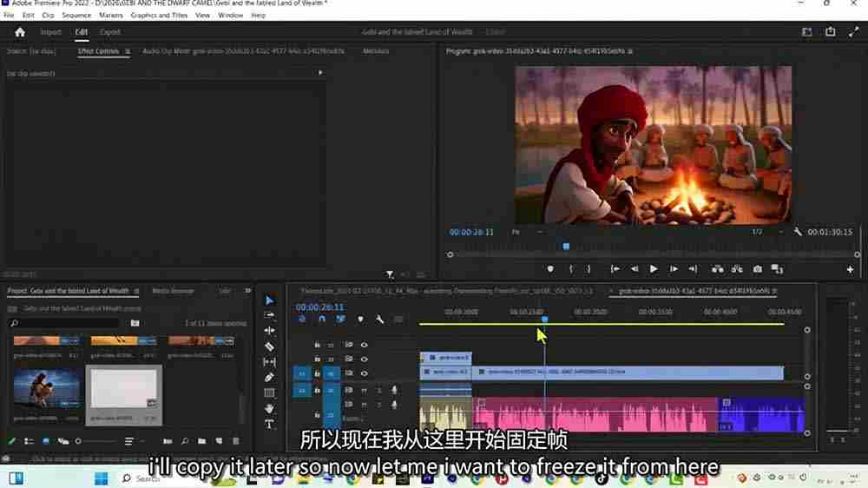Screen dimensions: 868x488
Task: Open the Effect Controls panel menu
Action: tap(128, 51)
